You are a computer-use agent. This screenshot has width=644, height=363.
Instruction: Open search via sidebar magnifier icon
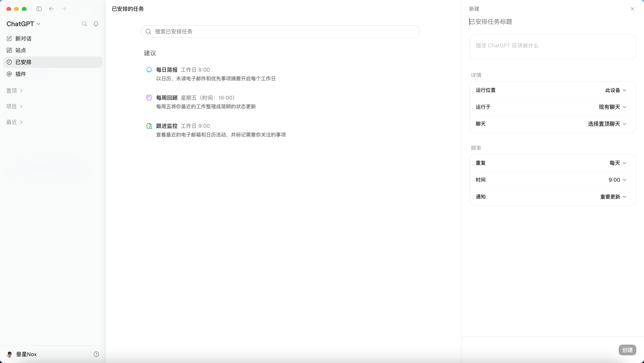pyautogui.click(x=84, y=24)
